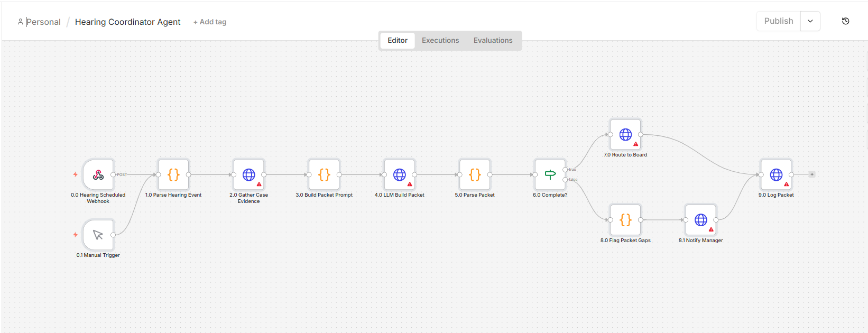Image resolution: width=868 pixels, height=333 pixels.
Task: Open the 8.0 Flag Packet Gaps node
Action: (625, 220)
